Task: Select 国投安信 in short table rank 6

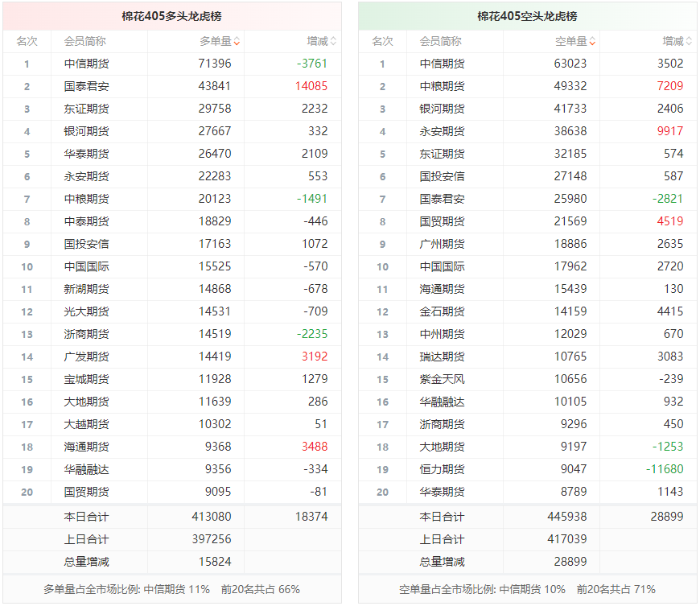Action: pos(442,176)
